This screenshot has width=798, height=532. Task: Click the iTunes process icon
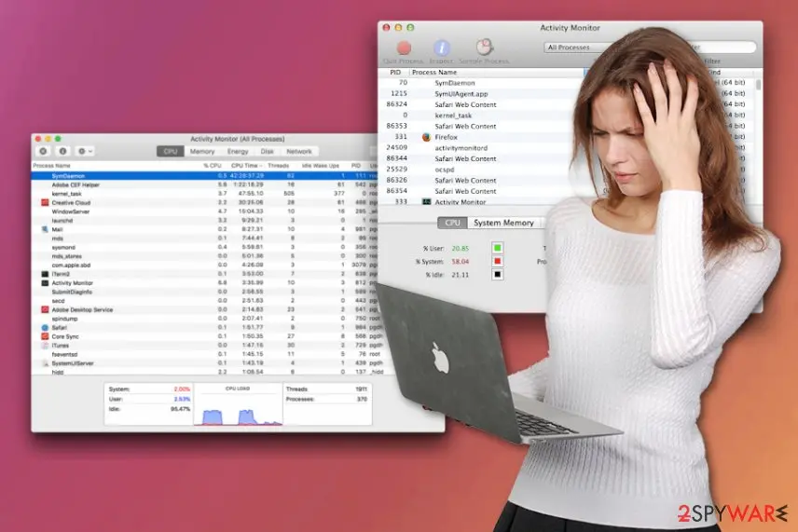point(45,346)
